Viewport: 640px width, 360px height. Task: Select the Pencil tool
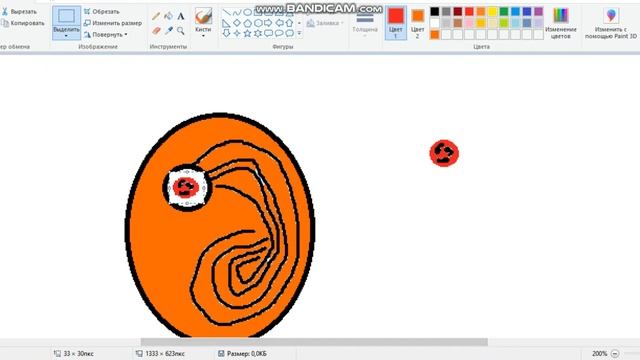coord(156,16)
